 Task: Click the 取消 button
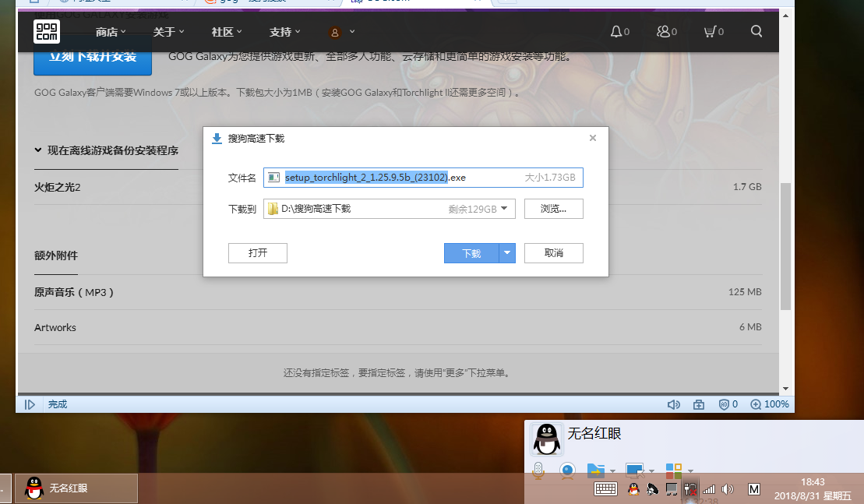(553, 253)
